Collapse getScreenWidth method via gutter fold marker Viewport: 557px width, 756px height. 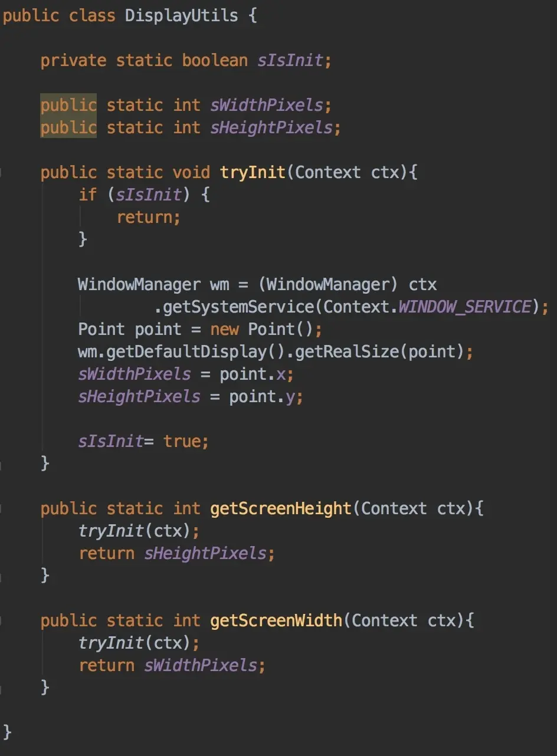point(2,620)
